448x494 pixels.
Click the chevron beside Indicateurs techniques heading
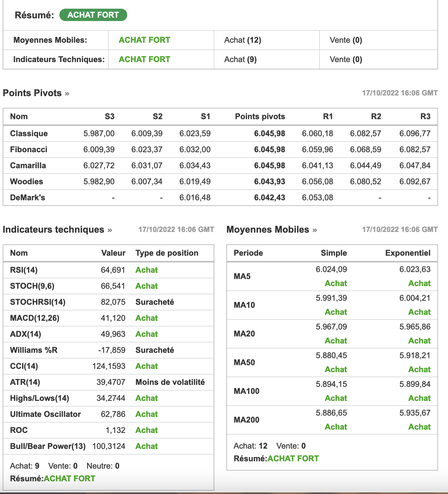110,230
